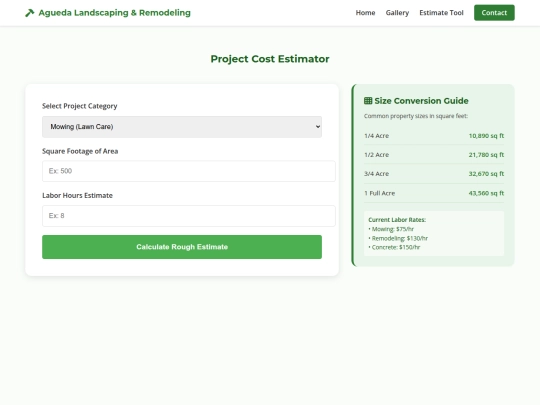Click Calculate Rough Estimate
The image size is (540, 405).
(x=182, y=247)
